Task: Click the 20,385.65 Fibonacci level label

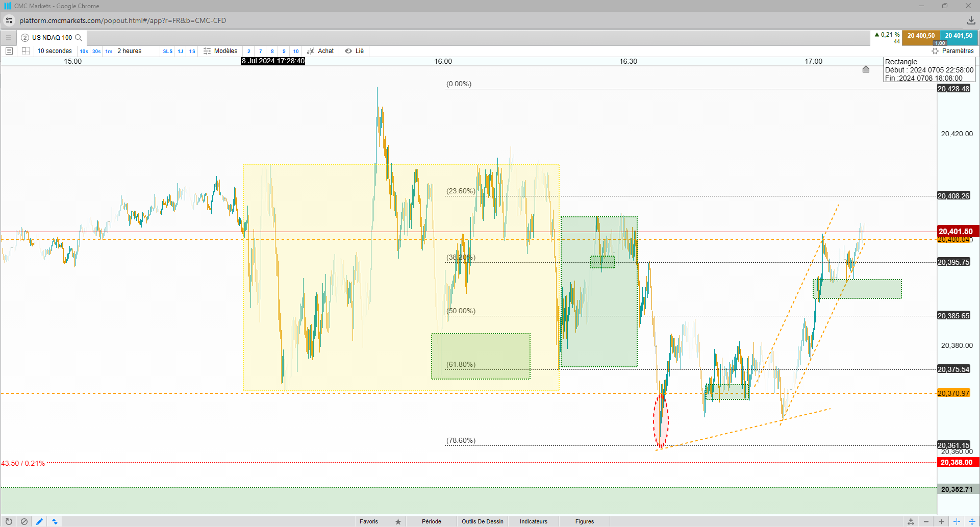Action: pyautogui.click(x=953, y=316)
